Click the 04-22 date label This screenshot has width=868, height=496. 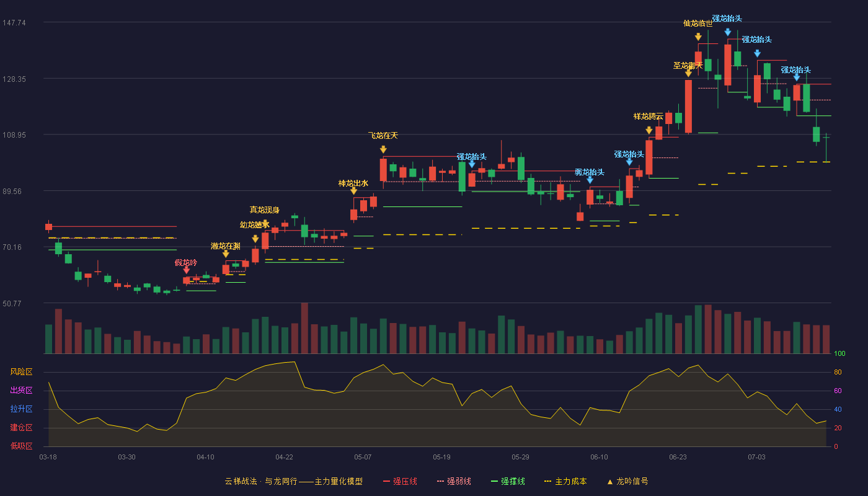click(284, 457)
